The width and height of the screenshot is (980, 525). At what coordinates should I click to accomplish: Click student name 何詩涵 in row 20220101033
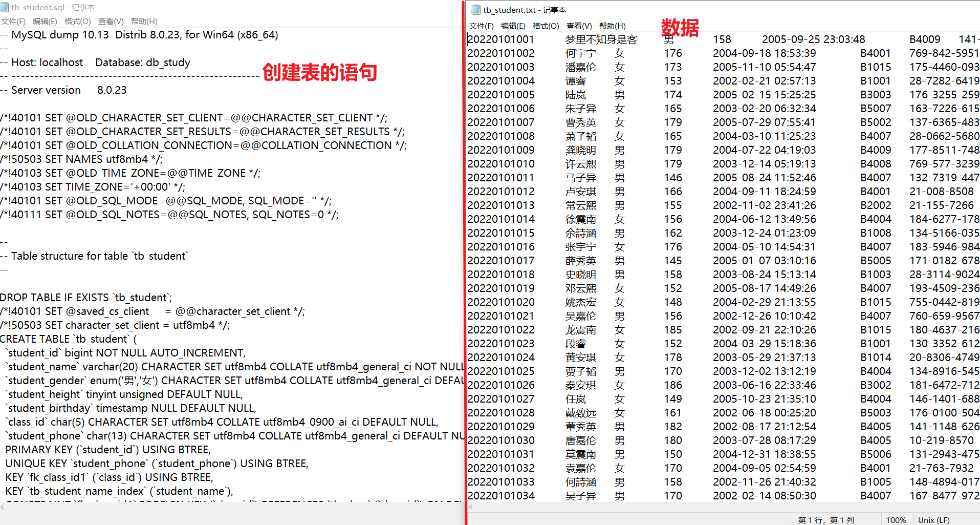tap(580, 482)
